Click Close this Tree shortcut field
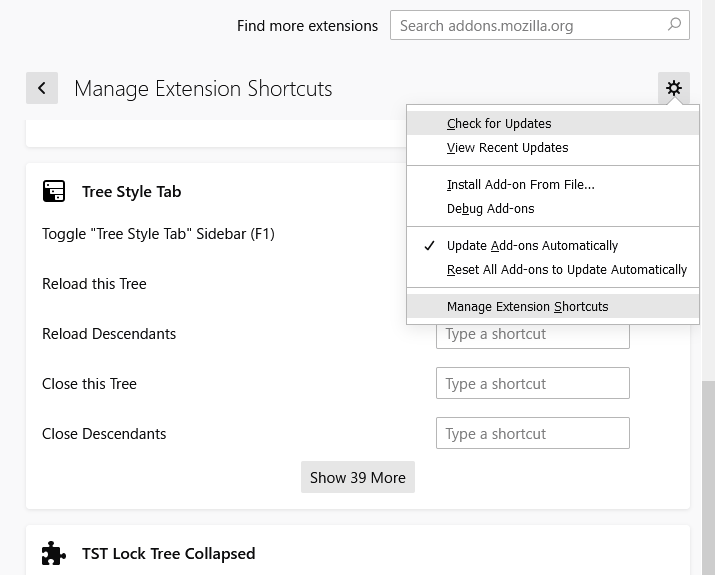Screen dimensions: 715x575 pyautogui.click(x=533, y=383)
